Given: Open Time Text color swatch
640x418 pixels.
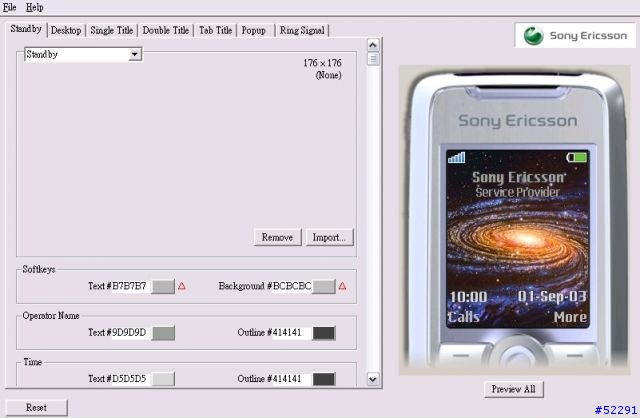Looking at the screenshot, I should pos(163,379).
